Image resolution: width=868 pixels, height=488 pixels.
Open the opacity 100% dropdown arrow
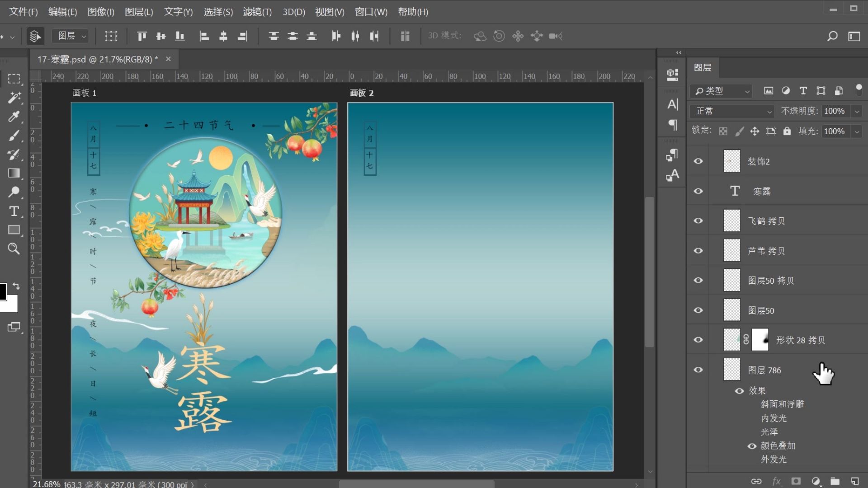(x=857, y=111)
